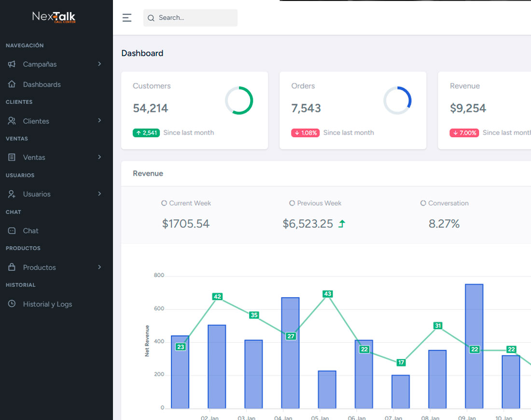Expand the Productos submenu chevron
Image resolution: width=531 pixels, height=420 pixels.
(x=99, y=267)
